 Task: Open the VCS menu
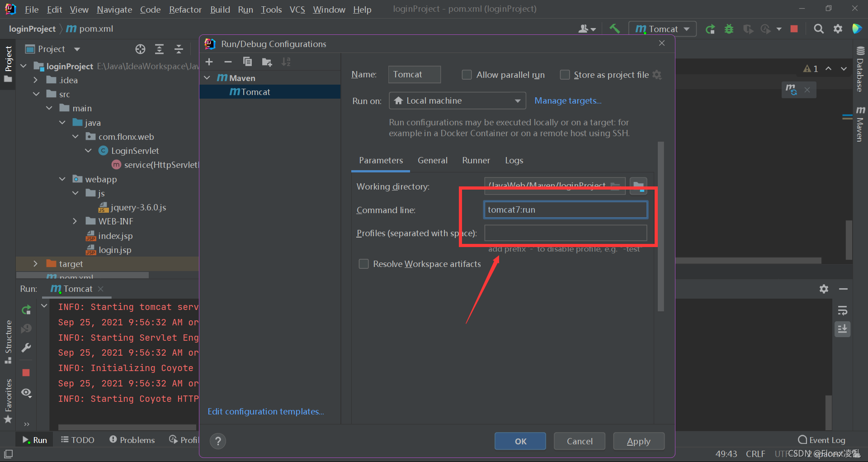(297, 10)
